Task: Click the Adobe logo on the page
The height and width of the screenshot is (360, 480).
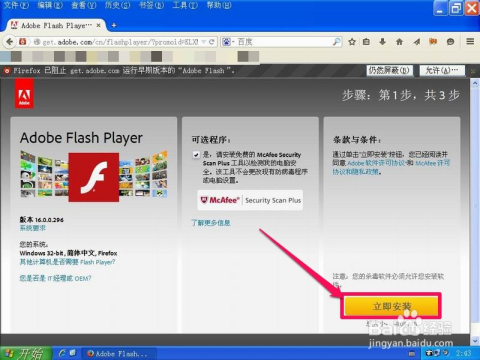Action: [x=24, y=94]
